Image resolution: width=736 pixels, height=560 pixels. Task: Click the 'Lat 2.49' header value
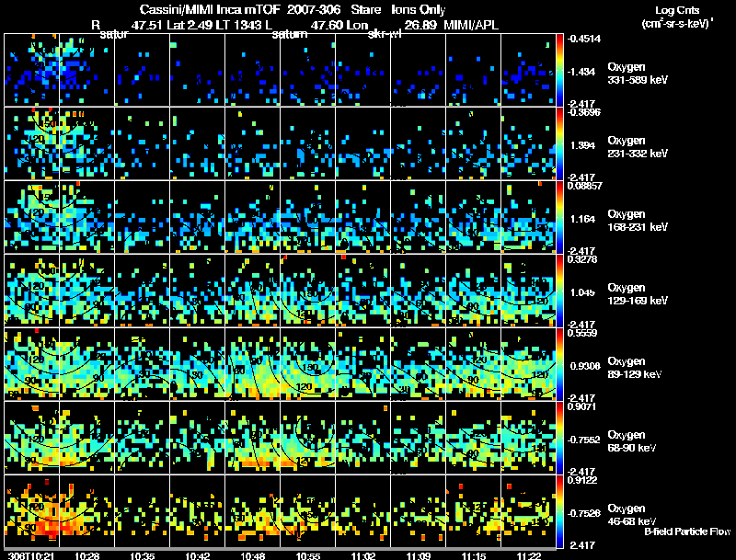click(x=190, y=25)
